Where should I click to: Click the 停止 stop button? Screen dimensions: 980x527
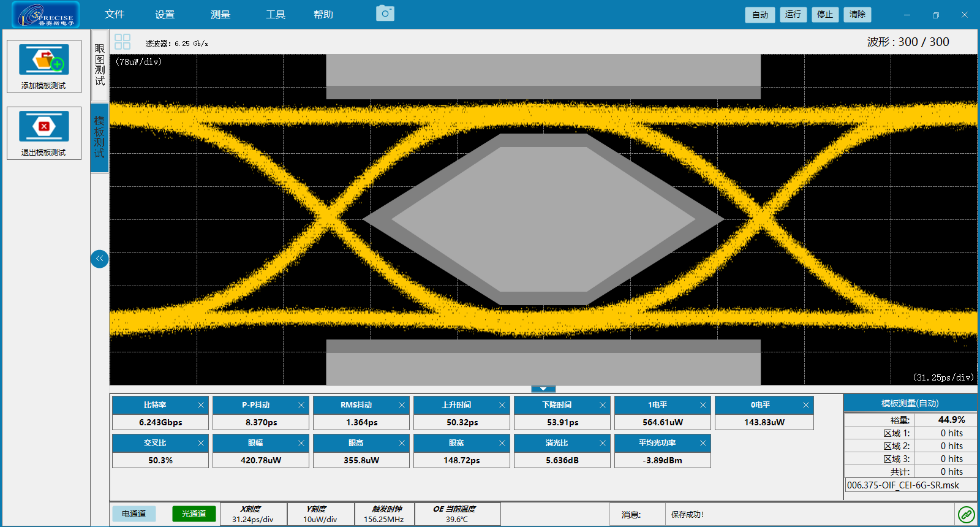point(825,15)
